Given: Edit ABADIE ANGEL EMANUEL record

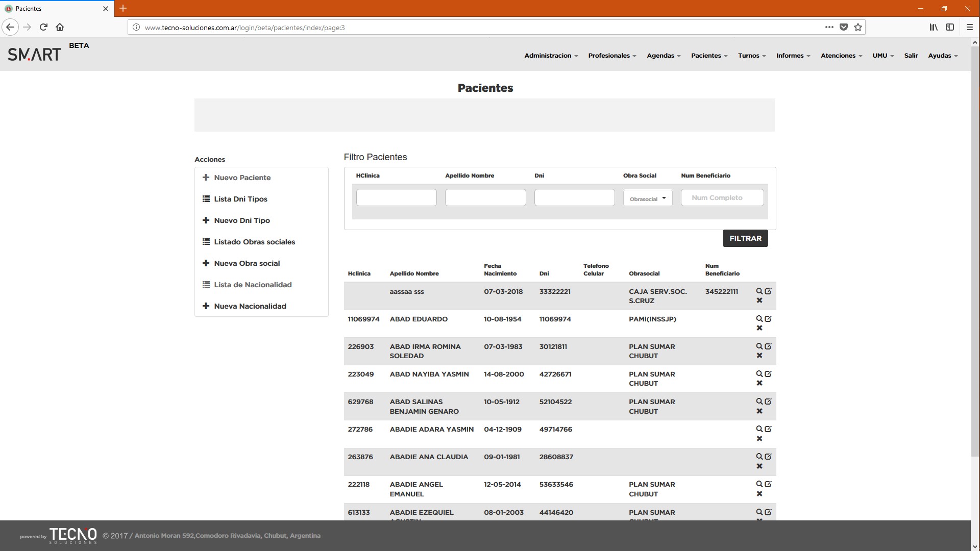Looking at the screenshot, I should pyautogui.click(x=768, y=484).
